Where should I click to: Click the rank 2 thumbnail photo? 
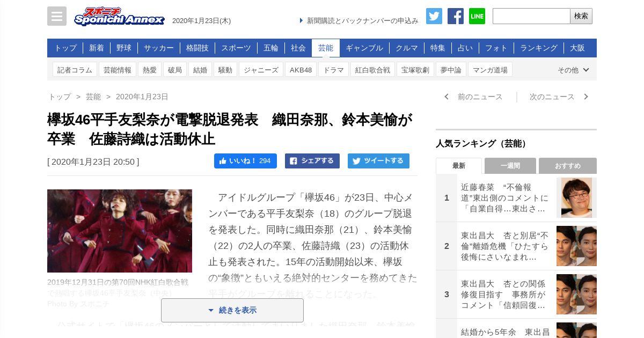click(x=576, y=246)
